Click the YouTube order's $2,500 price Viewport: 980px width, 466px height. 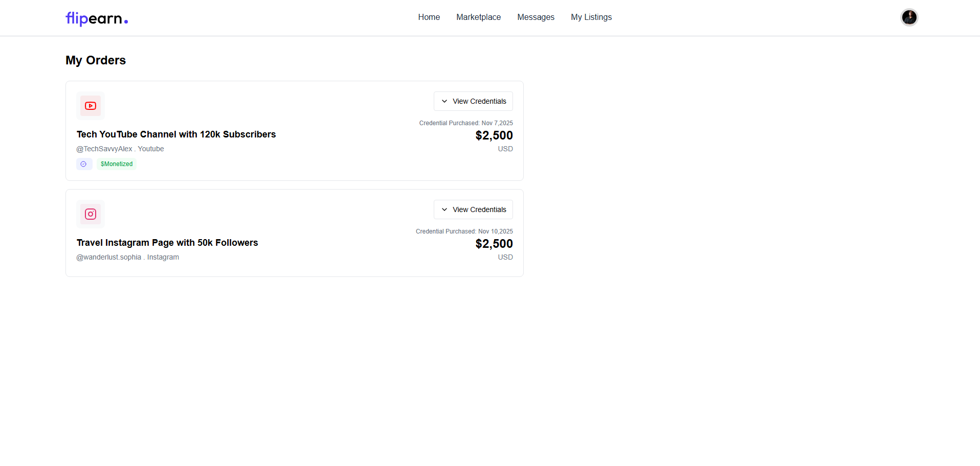[494, 135]
